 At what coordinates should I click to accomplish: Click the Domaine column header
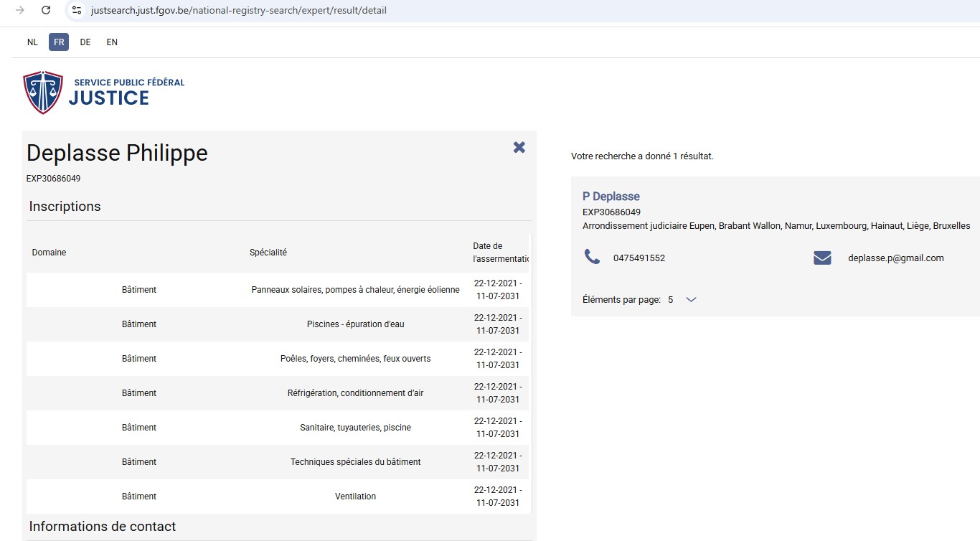tap(49, 253)
